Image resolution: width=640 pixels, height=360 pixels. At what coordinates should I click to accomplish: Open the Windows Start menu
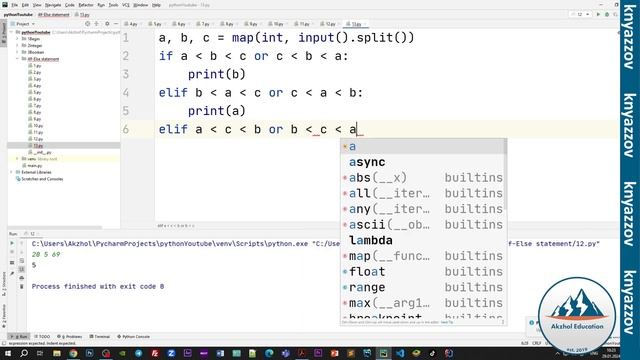pos(8,353)
